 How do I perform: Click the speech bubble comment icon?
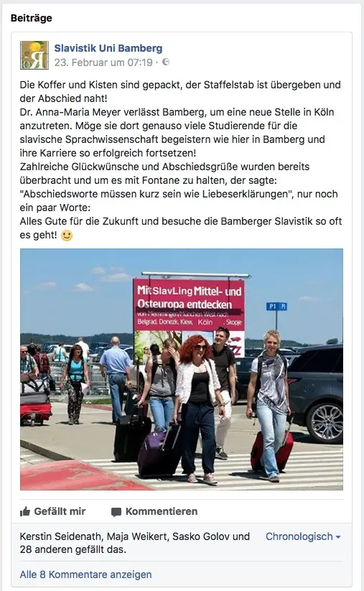[x=116, y=512]
